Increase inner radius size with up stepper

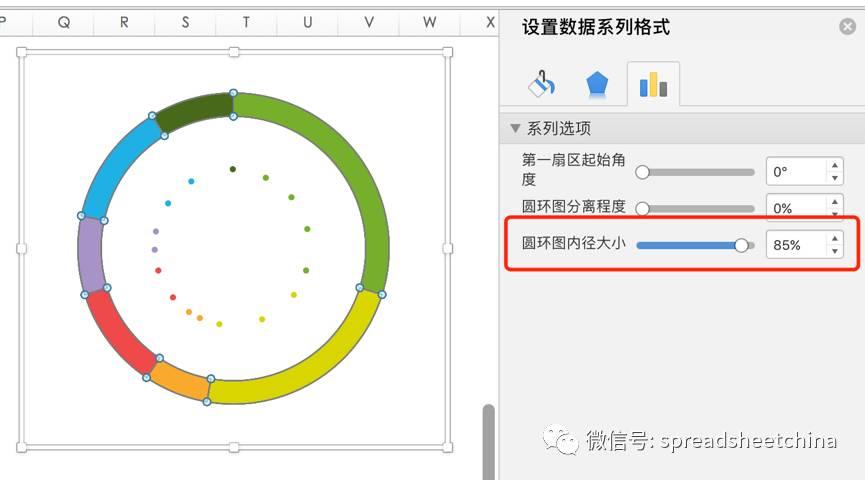[x=835, y=238]
